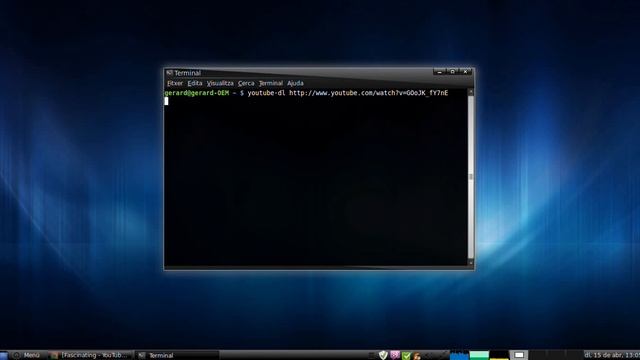Open the Terminal menu in menu bar

[x=270, y=83]
